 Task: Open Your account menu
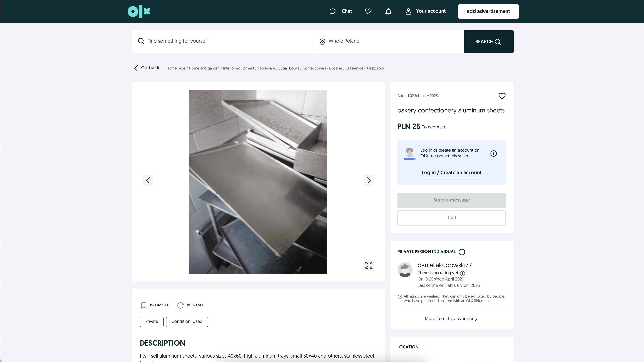click(426, 11)
